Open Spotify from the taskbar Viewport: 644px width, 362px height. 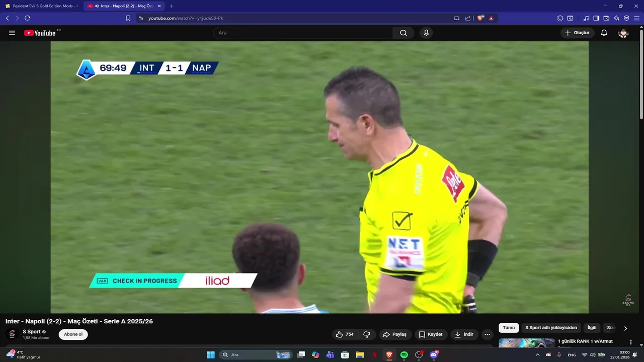click(x=404, y=355)
